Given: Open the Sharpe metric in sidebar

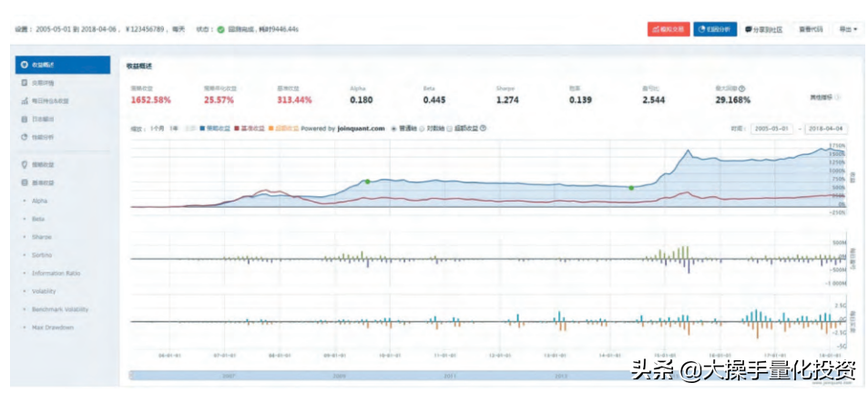Looking at the screenshot, I should [42, 236].
